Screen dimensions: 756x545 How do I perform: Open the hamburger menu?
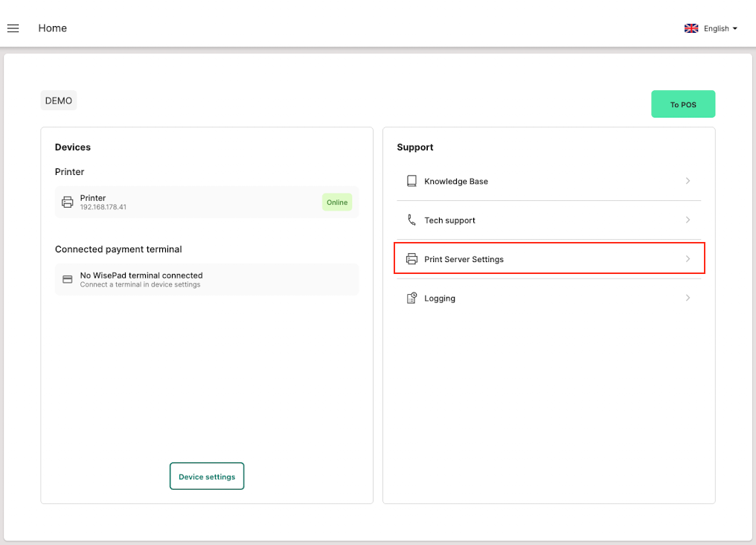pos(13,28)
